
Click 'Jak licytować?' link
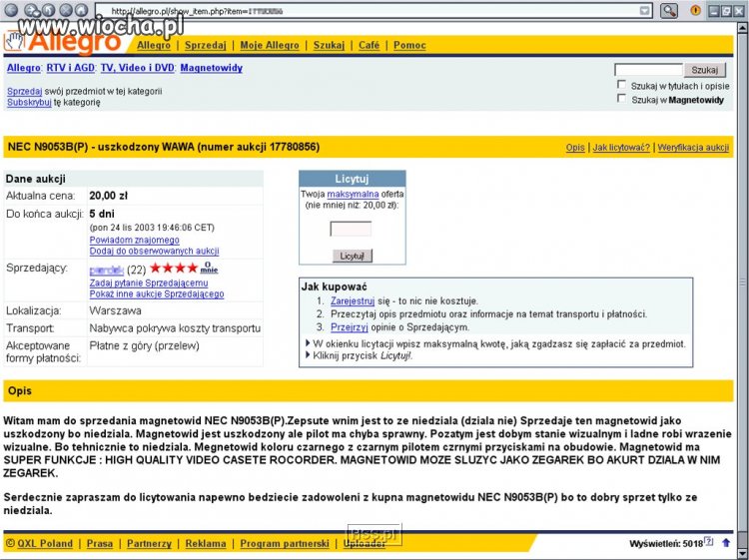tap(621, 148)
